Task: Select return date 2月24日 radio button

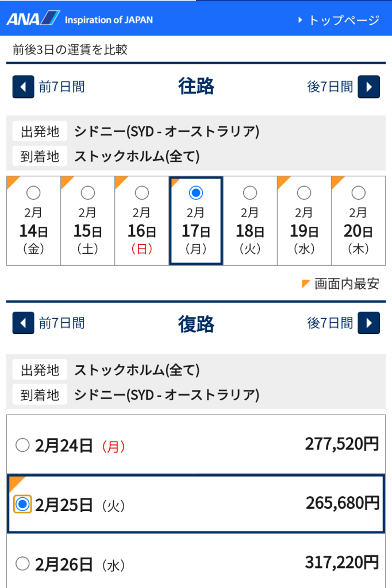Action: coord(22,445)
